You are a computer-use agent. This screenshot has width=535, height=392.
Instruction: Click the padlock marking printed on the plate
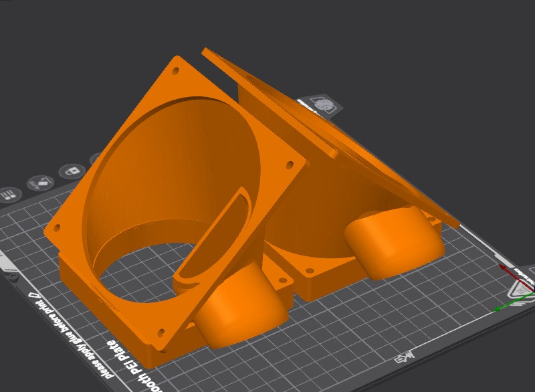point(72,171)
